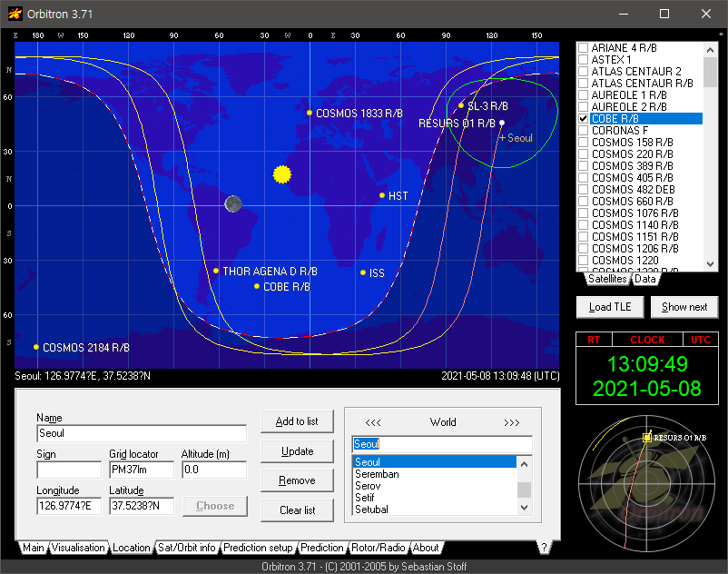Click city list scroll down arrow
The height and width of the screenshot is (574, 728).
point(524,508)
